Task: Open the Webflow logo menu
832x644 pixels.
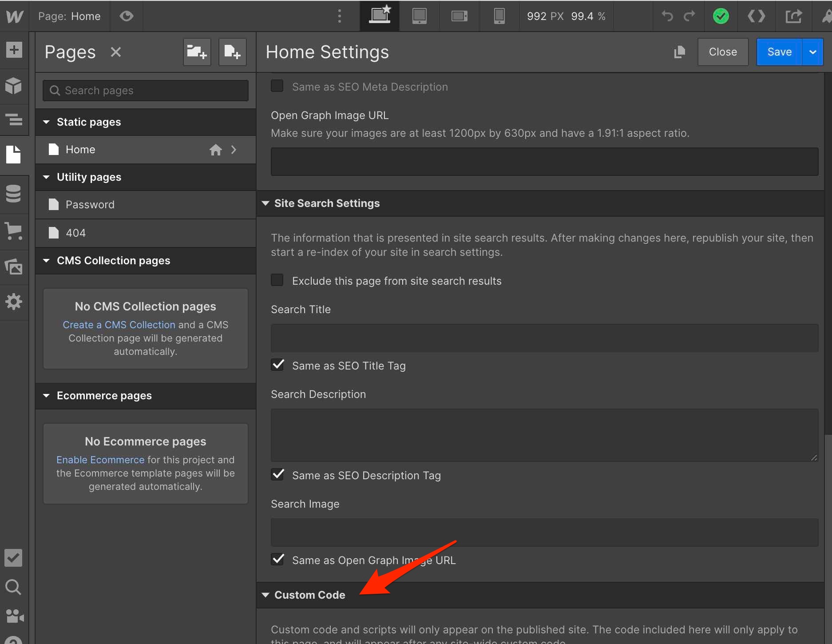Action: click(14, 16)
